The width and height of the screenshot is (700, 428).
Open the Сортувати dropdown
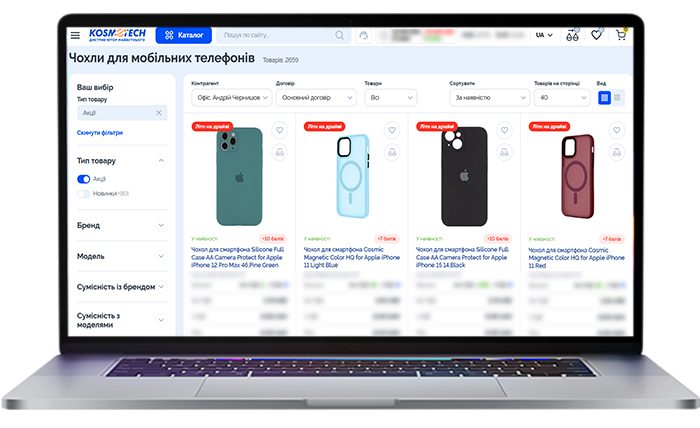[x=489, y=98]
